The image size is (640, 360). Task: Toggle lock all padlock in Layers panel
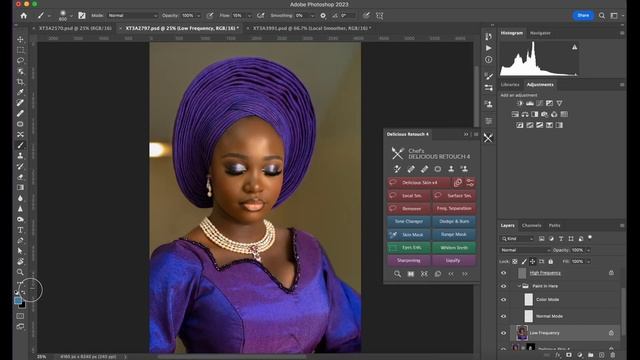[551, 262]
